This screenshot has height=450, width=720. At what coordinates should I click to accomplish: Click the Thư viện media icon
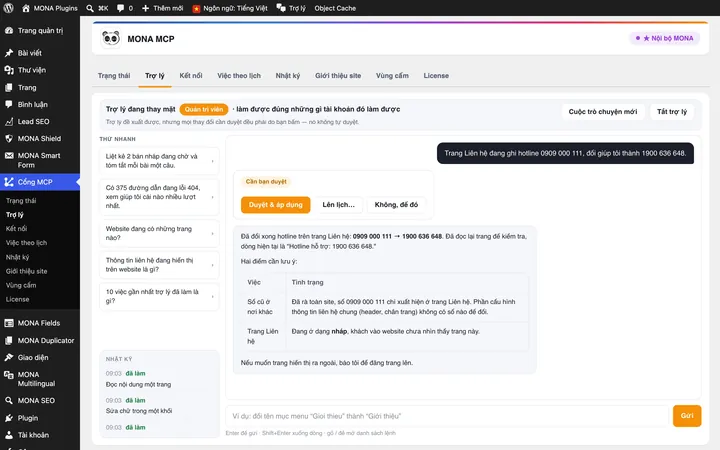[x=9, y=70]
